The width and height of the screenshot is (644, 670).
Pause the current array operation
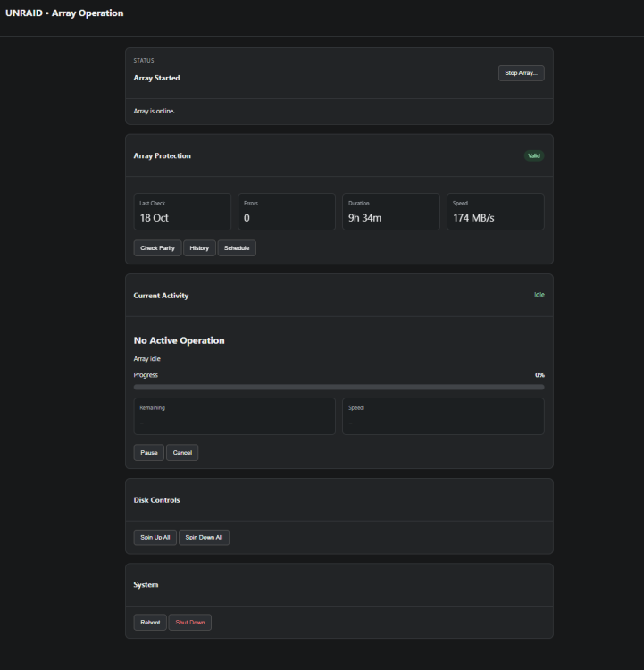(x=148, y=453)
